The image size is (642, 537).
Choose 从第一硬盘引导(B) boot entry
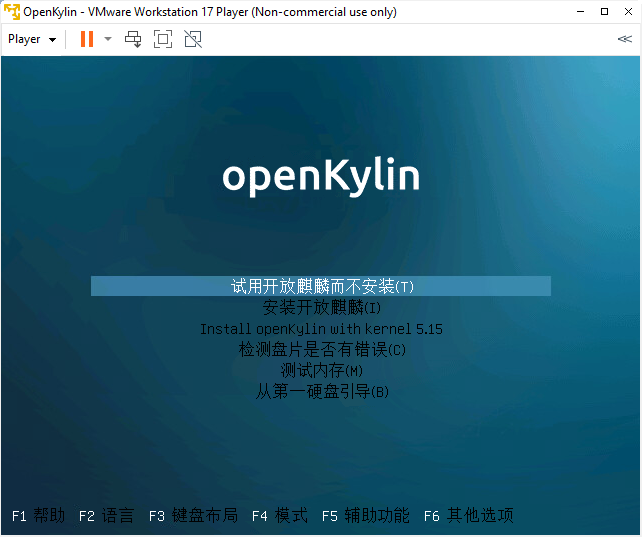click(x=321, y=391)
